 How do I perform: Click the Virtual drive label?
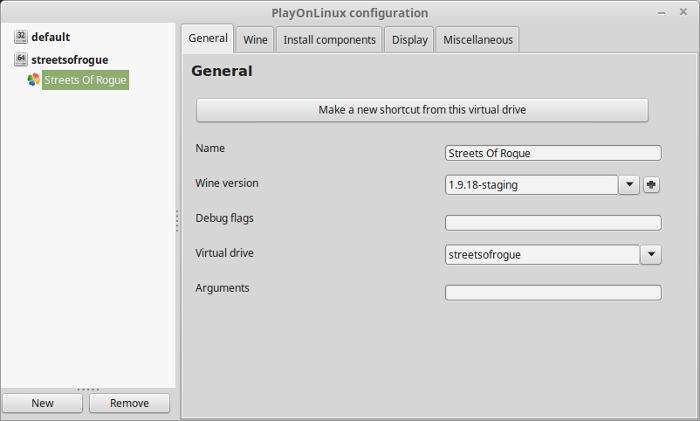click(224, 253)
